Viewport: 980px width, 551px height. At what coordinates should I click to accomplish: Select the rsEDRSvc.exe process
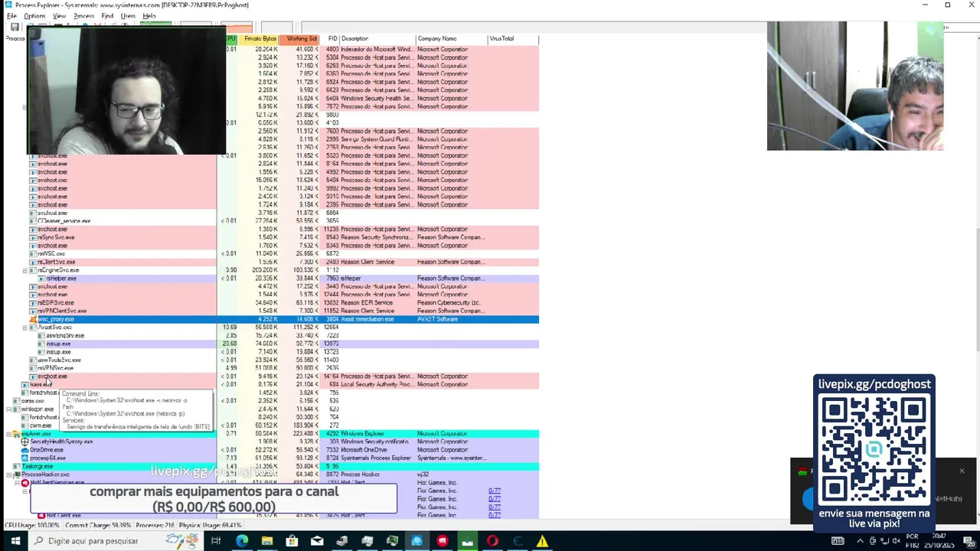[56, 303]
